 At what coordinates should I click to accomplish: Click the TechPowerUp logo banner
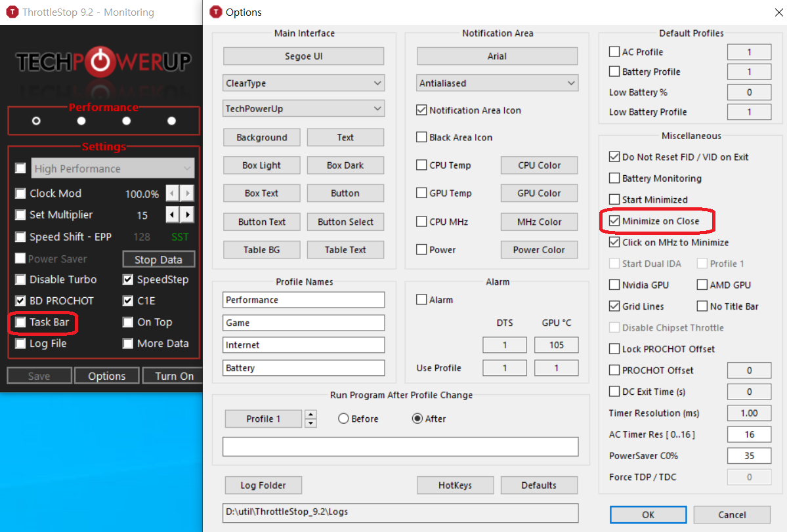103,62
